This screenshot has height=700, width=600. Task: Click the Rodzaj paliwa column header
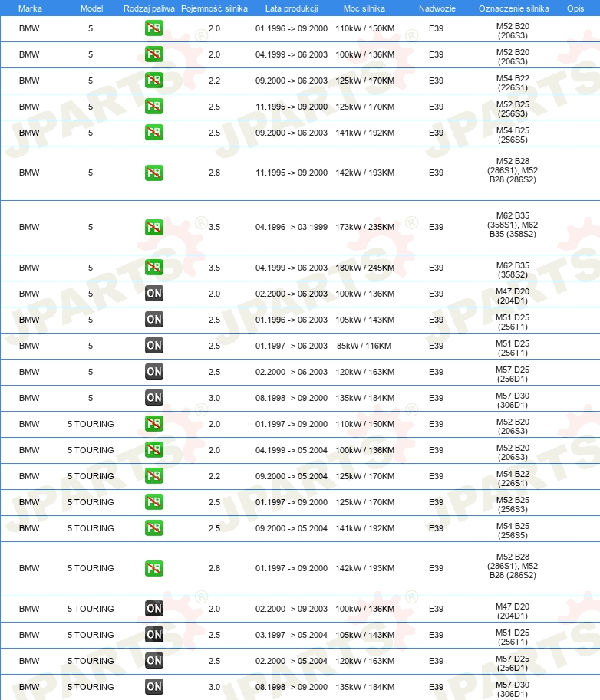(x=149, y=8)
